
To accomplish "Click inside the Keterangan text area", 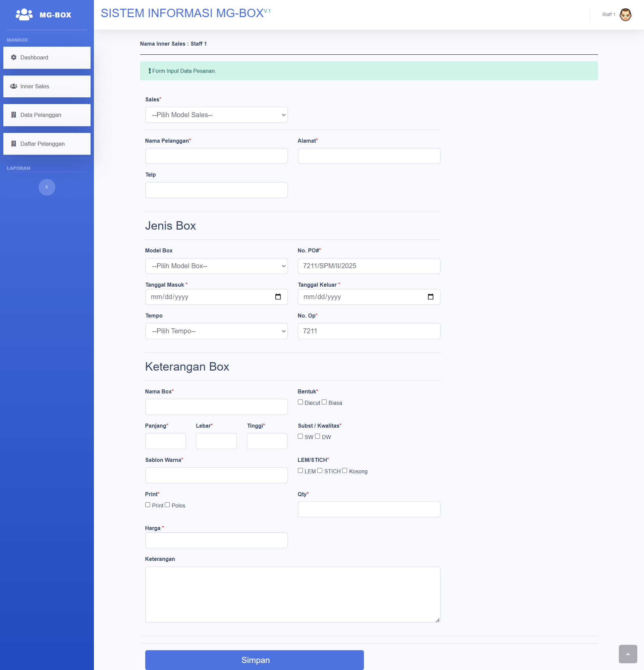I will (x=292, y=595).
